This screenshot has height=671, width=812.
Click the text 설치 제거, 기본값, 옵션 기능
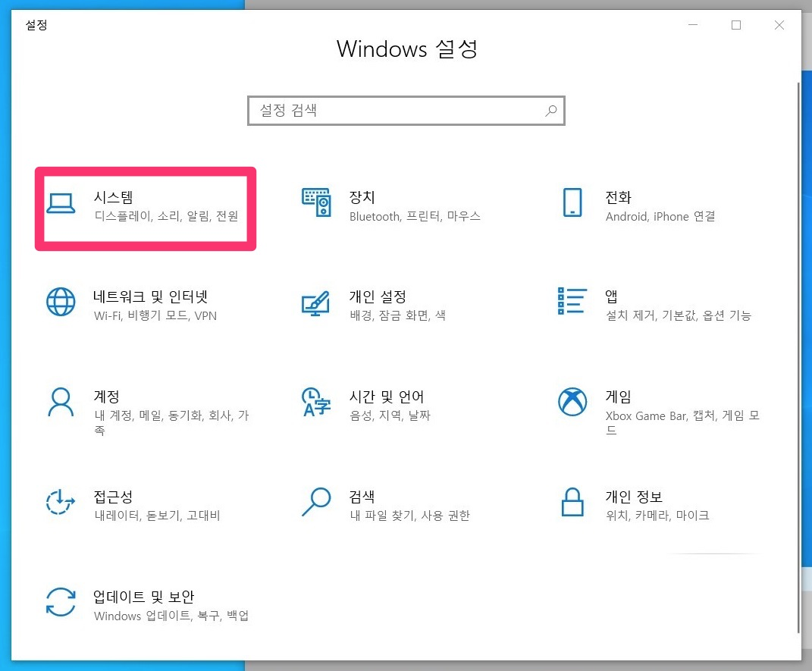click(679, 316)
